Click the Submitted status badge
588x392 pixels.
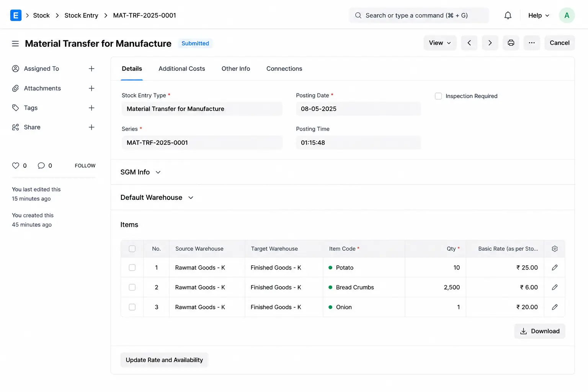pyautogui.click(x=195, y=43)
